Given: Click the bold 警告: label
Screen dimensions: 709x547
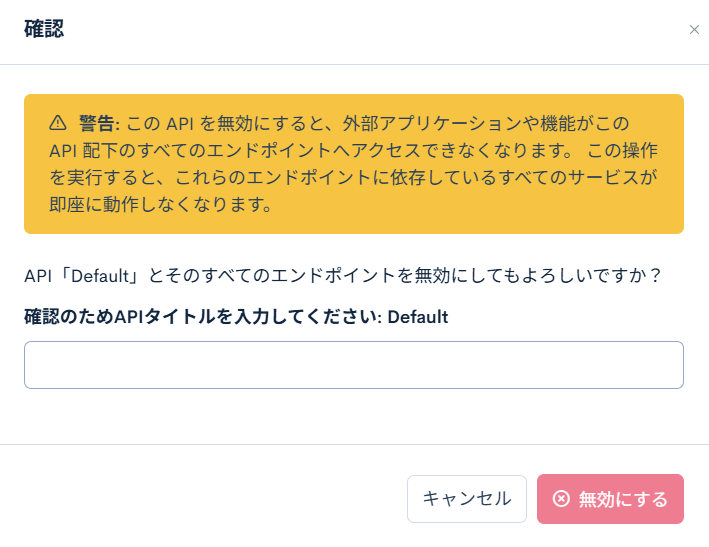Looking at the screenshot, I should 99,124.
